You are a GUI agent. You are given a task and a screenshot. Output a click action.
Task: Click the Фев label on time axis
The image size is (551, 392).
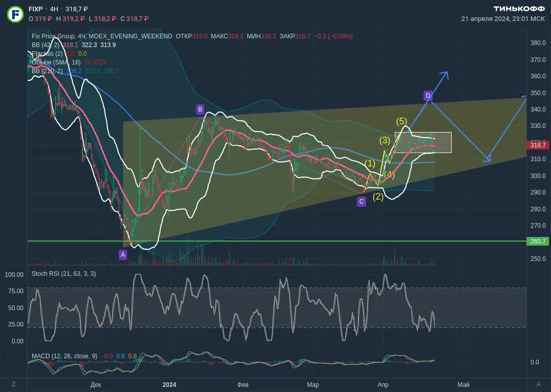243,385
